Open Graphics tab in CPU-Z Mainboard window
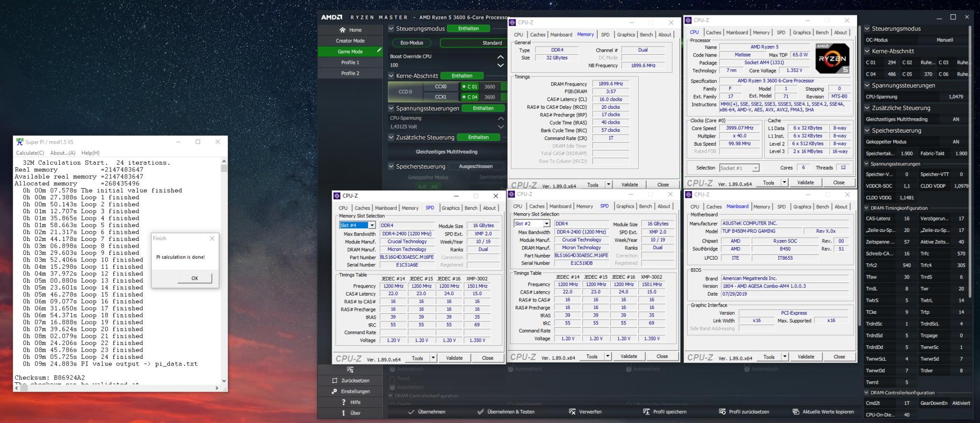The height and width of the screenshot is (423, 980). 802,207
